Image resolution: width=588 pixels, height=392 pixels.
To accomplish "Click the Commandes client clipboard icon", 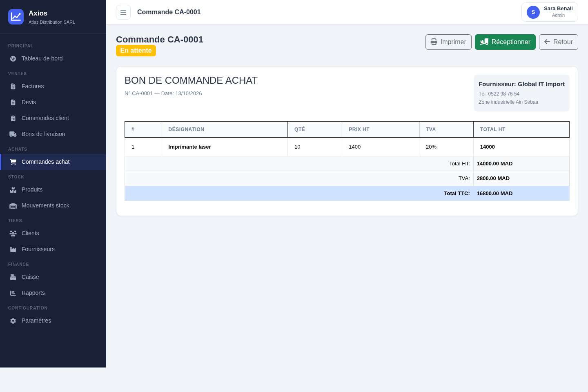I will (x=13, y=118).
